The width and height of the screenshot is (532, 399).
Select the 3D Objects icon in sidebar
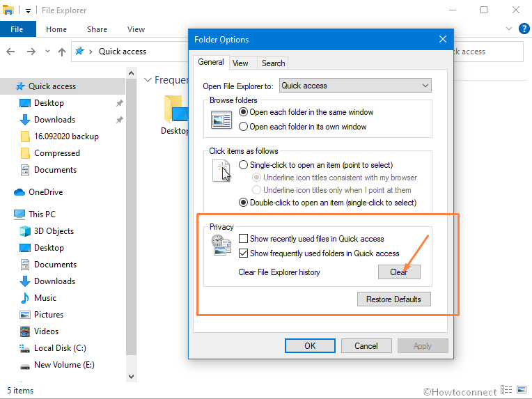point(25,231)
